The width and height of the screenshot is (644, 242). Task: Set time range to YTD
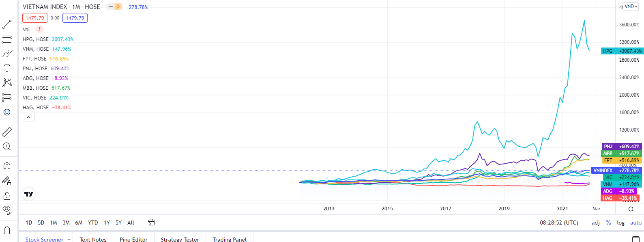[x=93, y=223]
